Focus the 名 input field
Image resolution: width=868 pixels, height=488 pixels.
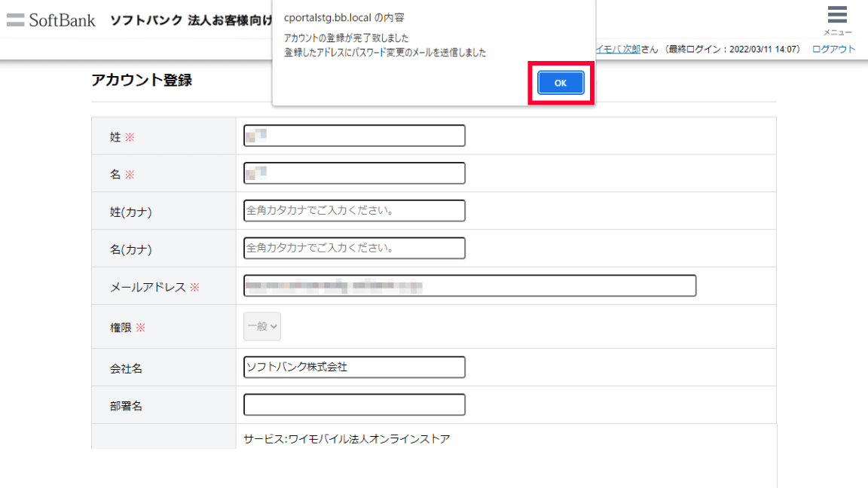354,173
